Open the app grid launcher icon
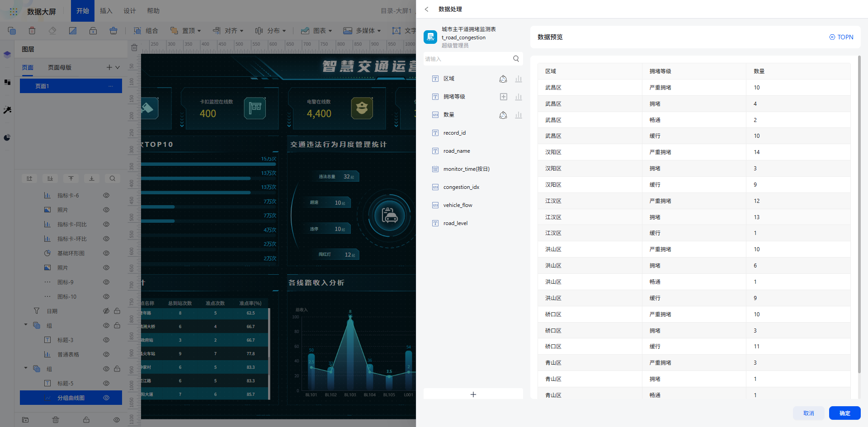The width and height of the screenshot is (868, 427). [x=14, y=11]
